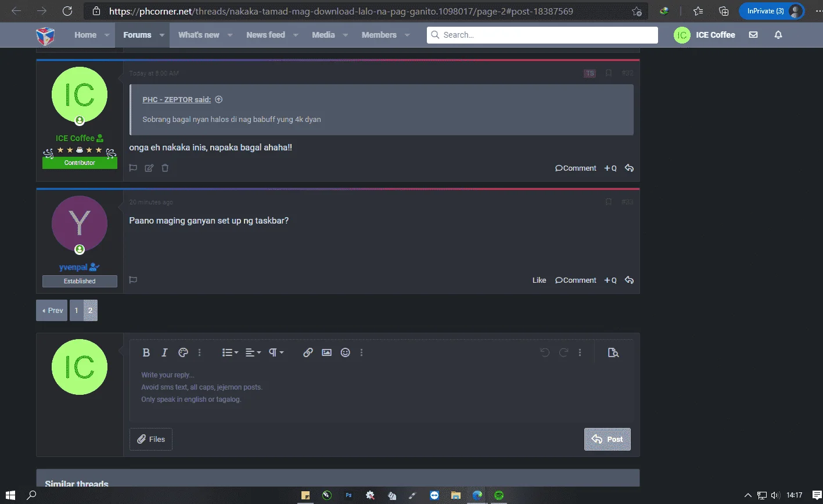
Task: Undo the last edit in editor
Action: [545, 352]
